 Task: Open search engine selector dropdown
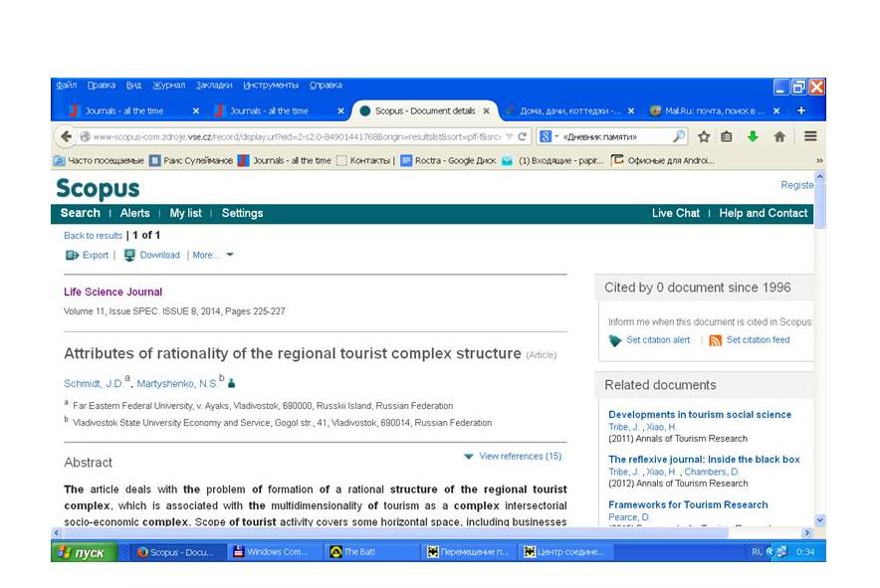coord(548,136)
